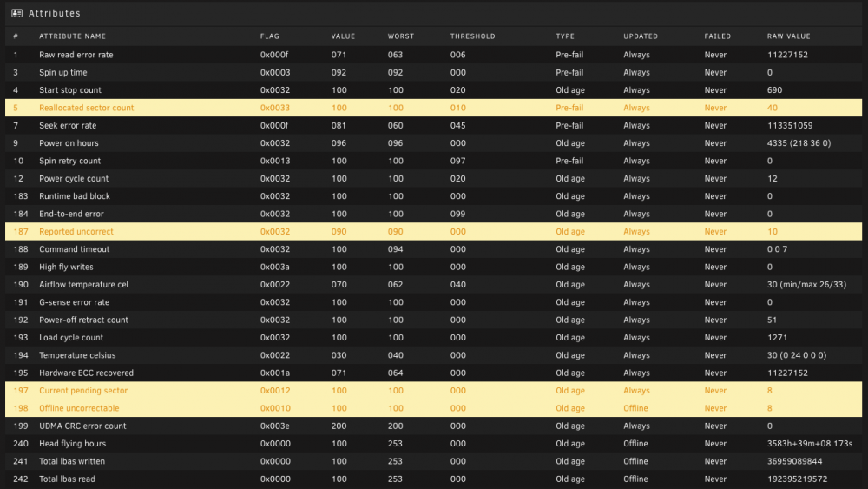Image resolution: width=868 pixels, height=489 pixels.
Task: Click threshold 099 in End-to-end error row
Action: point(457,214)
